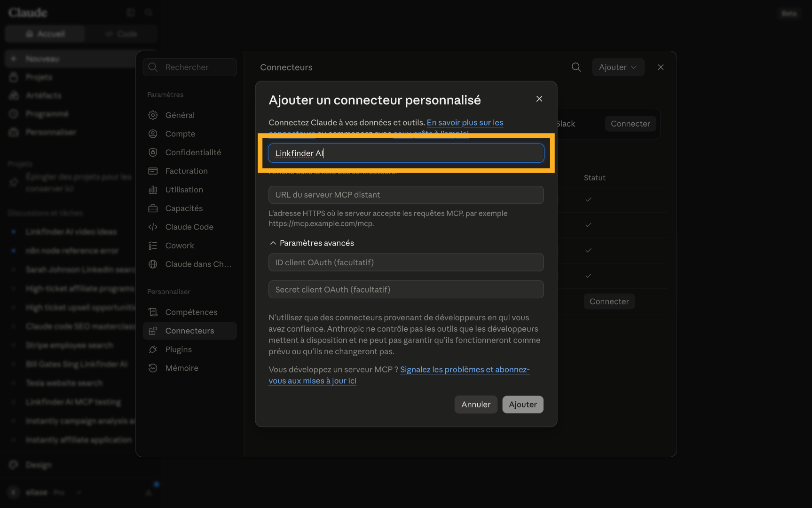Click the Accueil tab in sidebar
This screenshot has width=812, height=508.
45,34
